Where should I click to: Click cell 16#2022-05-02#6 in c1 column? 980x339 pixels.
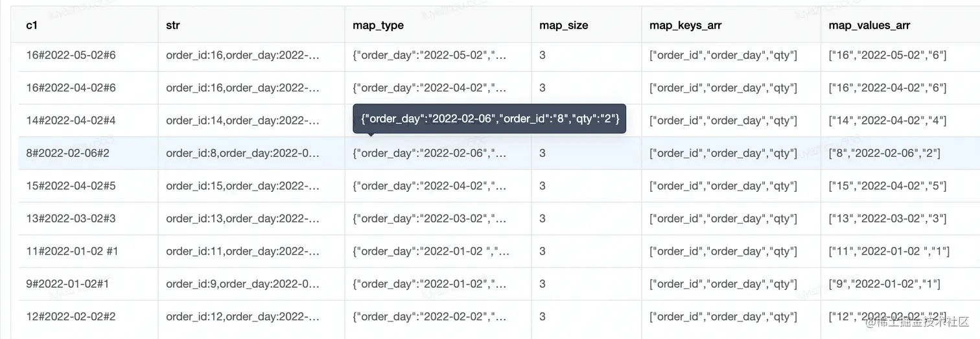point(71,55)
